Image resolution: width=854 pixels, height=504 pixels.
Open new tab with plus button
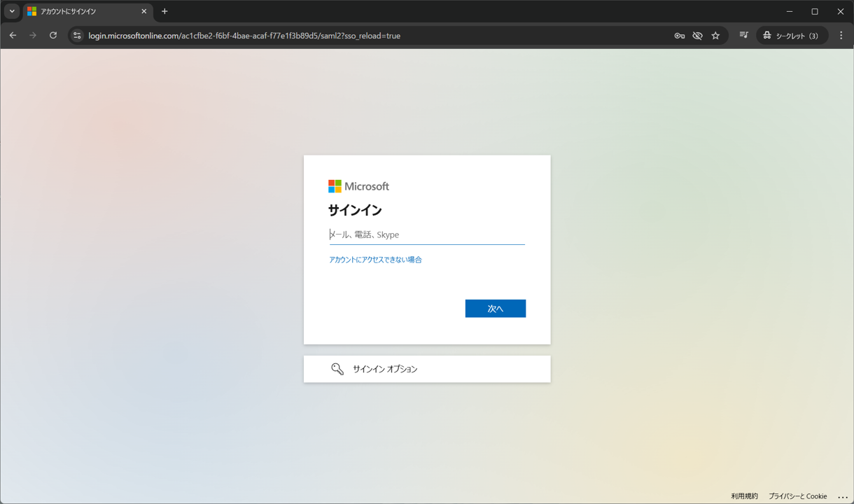coord(164,11)
